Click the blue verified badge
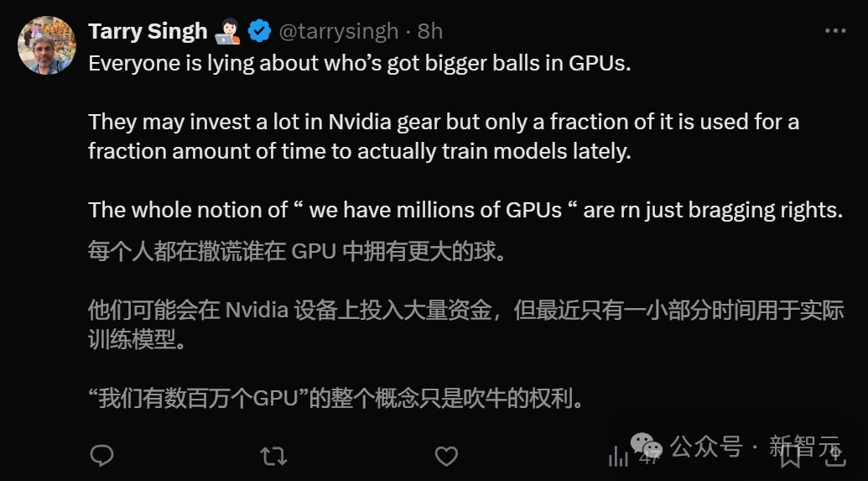The image size is (868, 481). [260, 32]
